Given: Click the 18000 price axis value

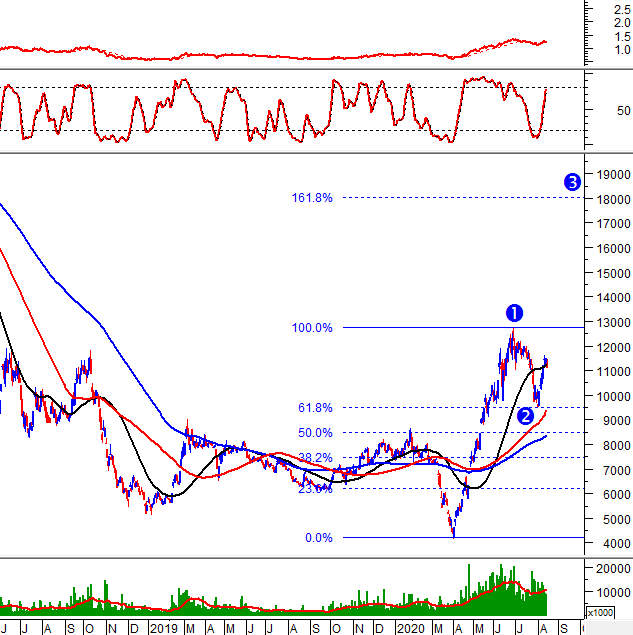Looking at the screenshot, I should tap(613, 200).
